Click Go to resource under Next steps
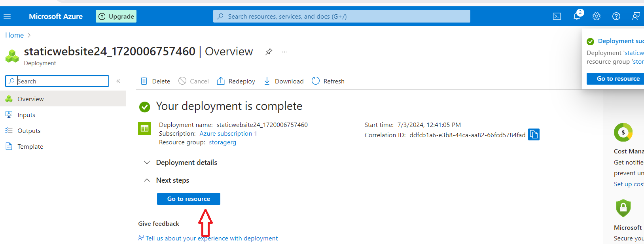This screenshot has width=644, height=244. click(x=189, y=199)
